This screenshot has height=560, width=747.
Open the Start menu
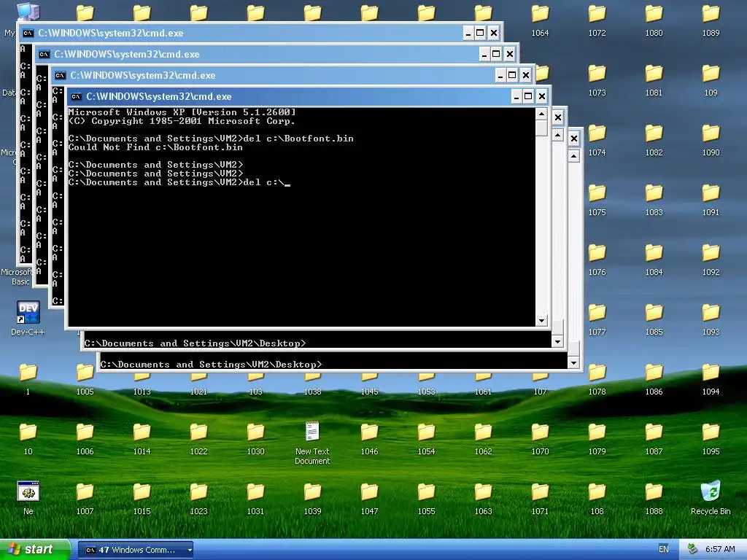(35, 549)
